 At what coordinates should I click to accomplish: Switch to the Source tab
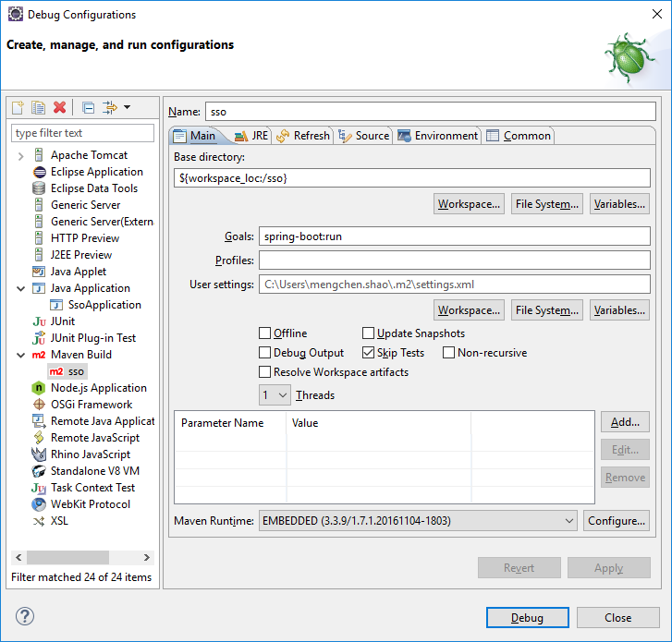point(364,136)
